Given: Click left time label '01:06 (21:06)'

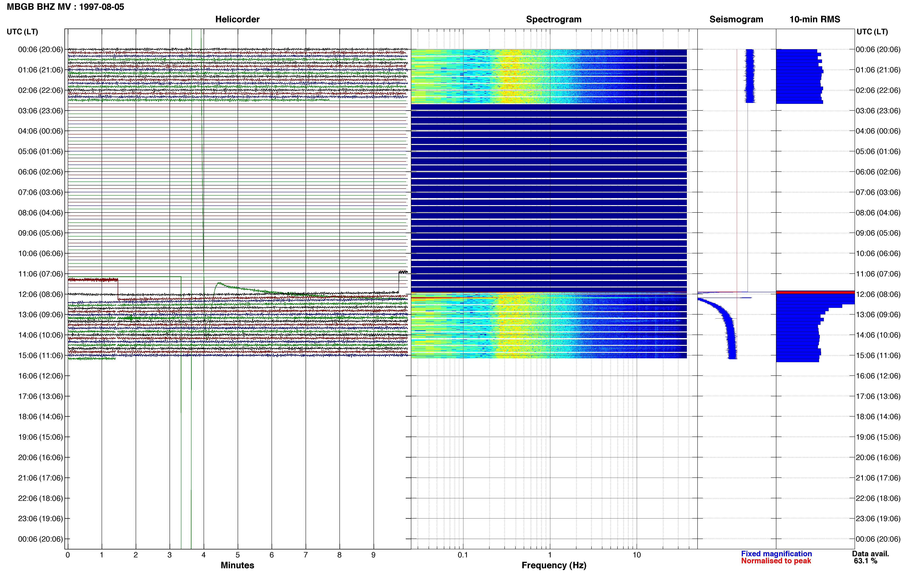Looking at the screenshot, I should [x=40, y=70].
